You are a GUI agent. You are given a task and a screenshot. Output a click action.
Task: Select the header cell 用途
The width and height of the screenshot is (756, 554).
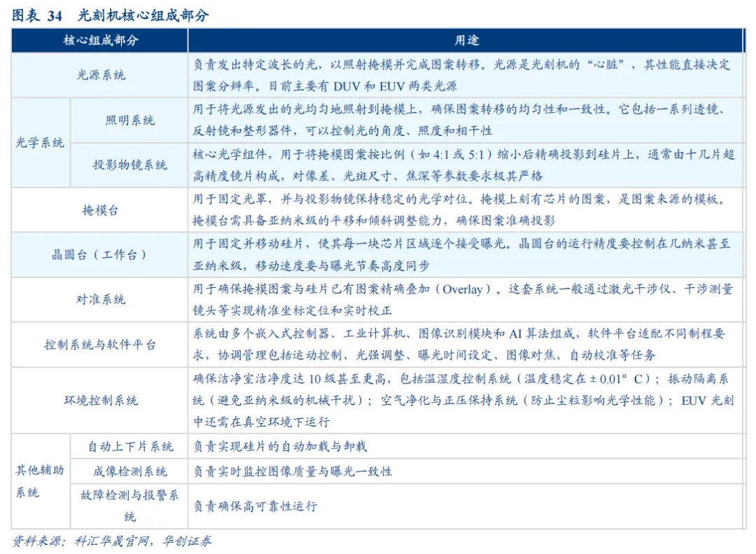point(466,41)
